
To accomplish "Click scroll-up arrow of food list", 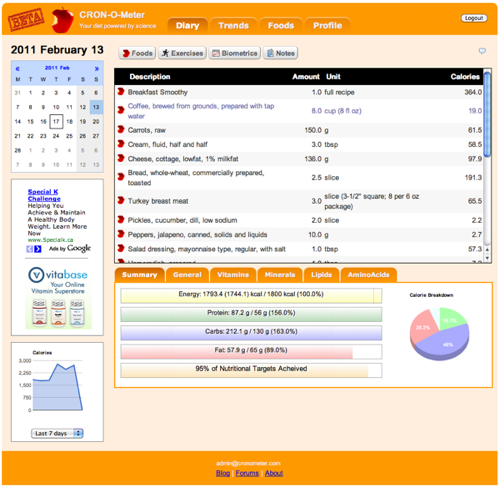I will point(487,249).
